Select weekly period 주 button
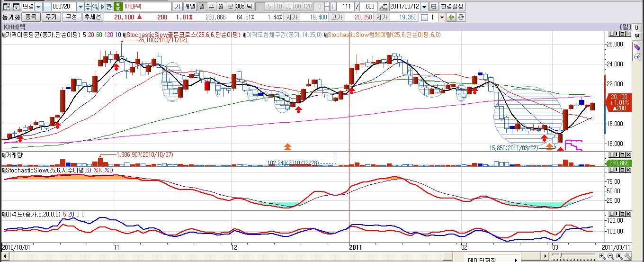The height and width of the screenshot is (262, 644). (x=211, y=7)
